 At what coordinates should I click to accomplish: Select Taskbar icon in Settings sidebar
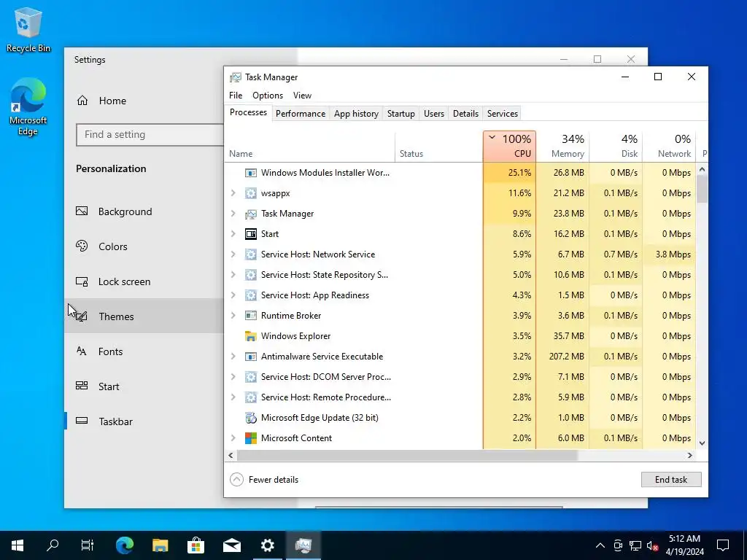coord(82,421)
